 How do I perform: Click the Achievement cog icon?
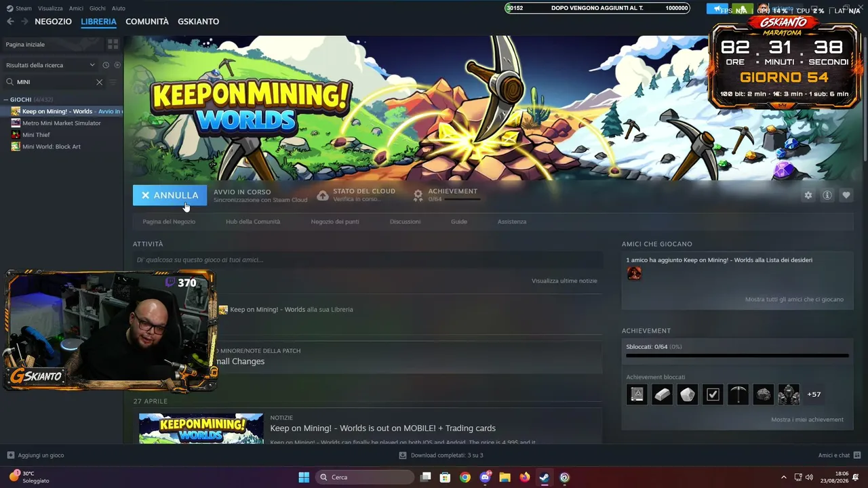click(x=418, y=195)
